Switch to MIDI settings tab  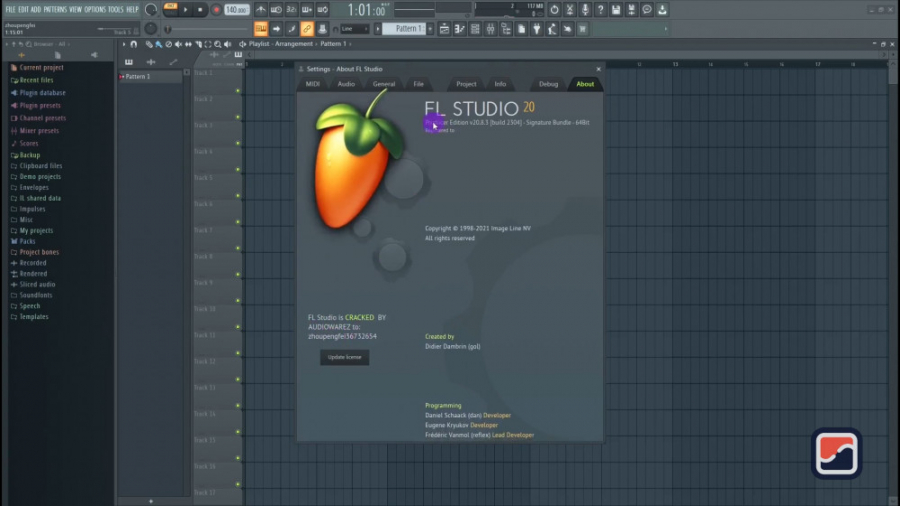click(313, 84)
